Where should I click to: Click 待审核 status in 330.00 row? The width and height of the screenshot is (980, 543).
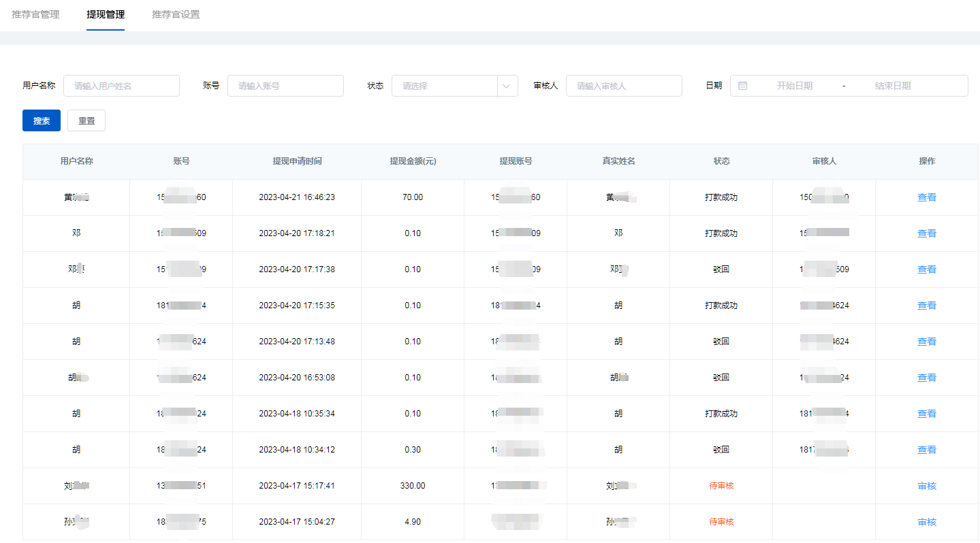(721, 486)
